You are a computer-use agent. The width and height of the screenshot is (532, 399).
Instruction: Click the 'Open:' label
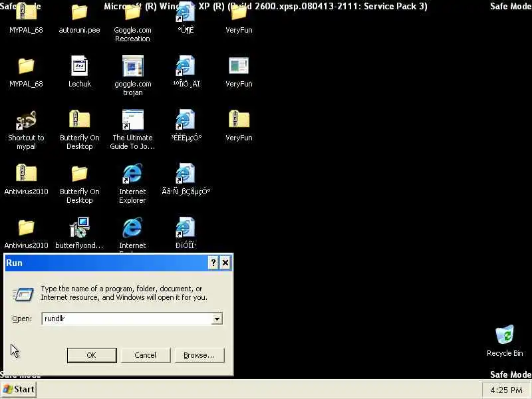[22, 319]
